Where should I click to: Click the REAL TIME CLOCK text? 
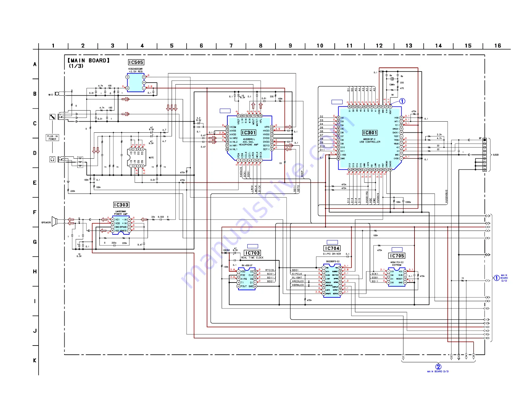pyautogui.click(x=252, y=258)
